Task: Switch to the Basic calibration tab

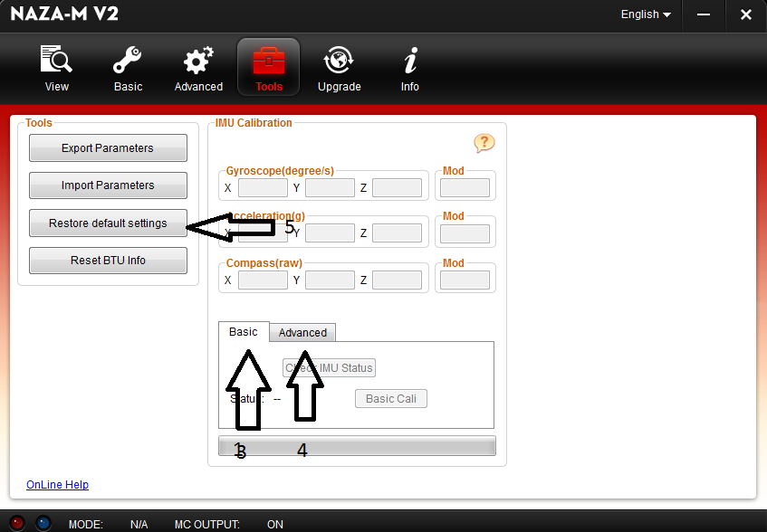Action: (x=244, y=332)
